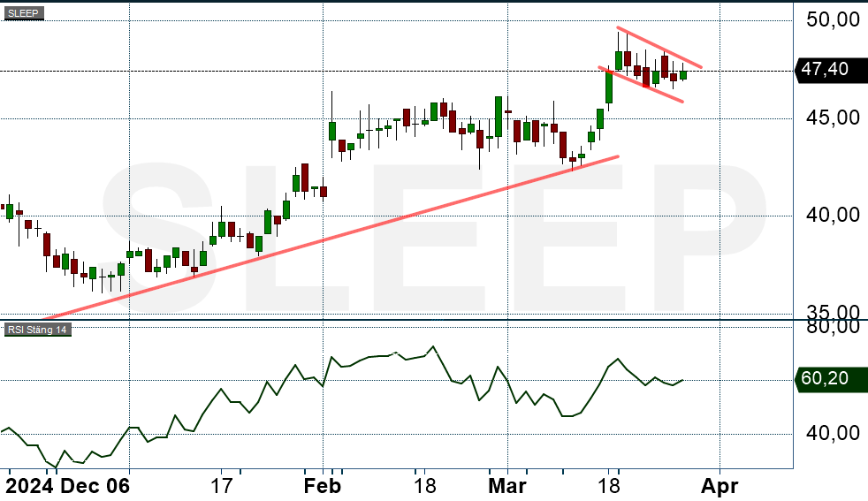Click the 35,00 price axis label
This screenshot has width=868, height=501.
coord(833,311)
